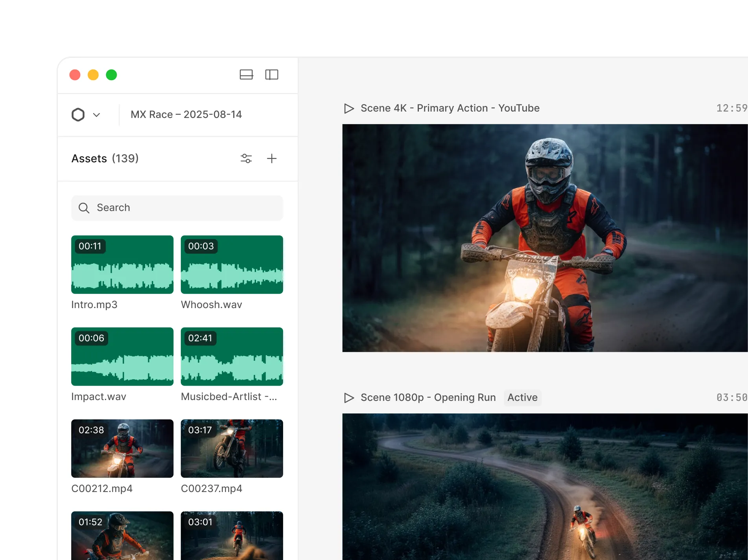Open the Scene 1080p aerial preview image
This screenshot has width=748, height=560.
pos(545,487)
